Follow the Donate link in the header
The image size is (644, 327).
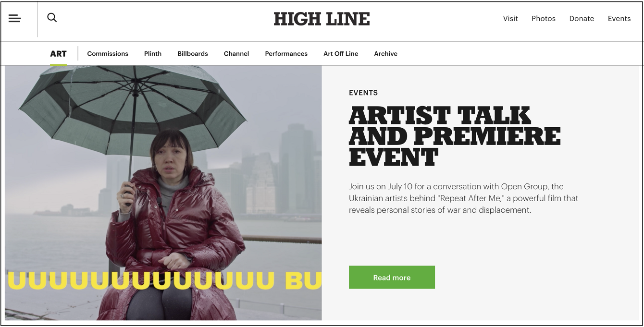(x=582, y=19)
